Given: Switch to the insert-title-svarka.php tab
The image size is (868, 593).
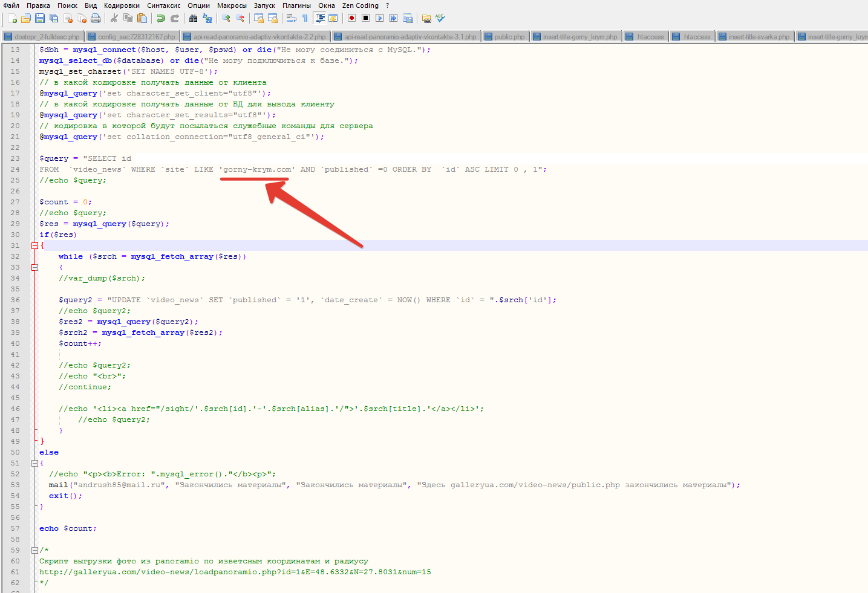Looking at the screenshot, I should point(754,36).
